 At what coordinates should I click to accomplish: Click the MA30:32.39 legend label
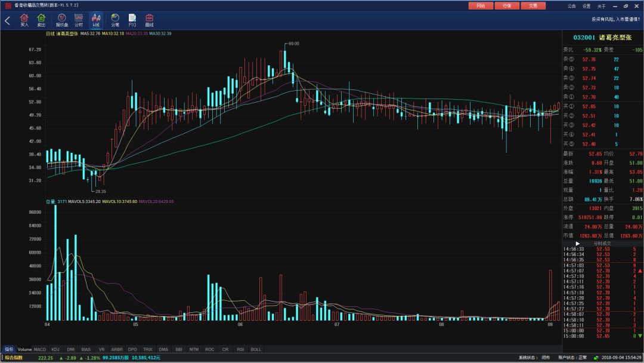pyautogui.click(x=160, y=33)
